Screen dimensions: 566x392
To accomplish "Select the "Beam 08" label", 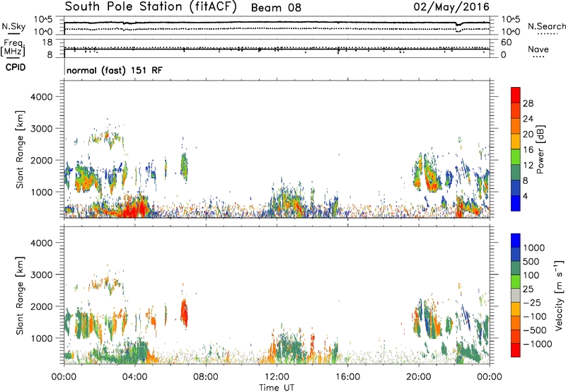I will pos(276,8).
